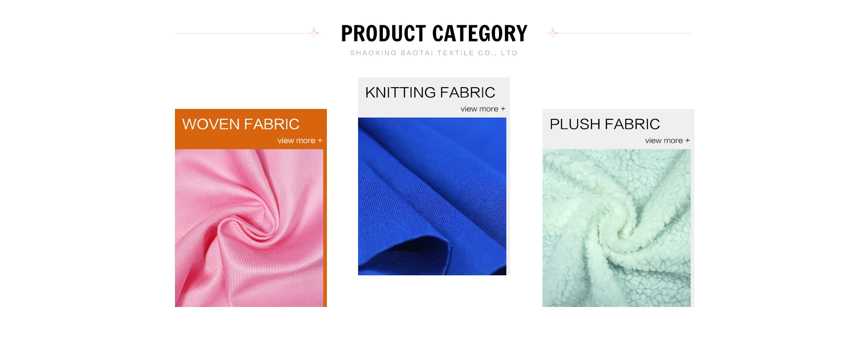Image resolution: width=868 pixels, height=349 pixels.
Task: Select the KNITTING FABRIC title
Action: coord(430,92)
